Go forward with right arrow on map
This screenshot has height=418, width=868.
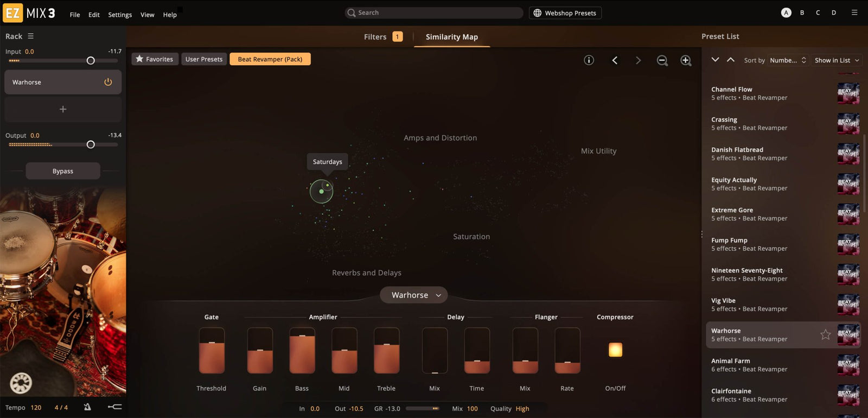(638, 60)
